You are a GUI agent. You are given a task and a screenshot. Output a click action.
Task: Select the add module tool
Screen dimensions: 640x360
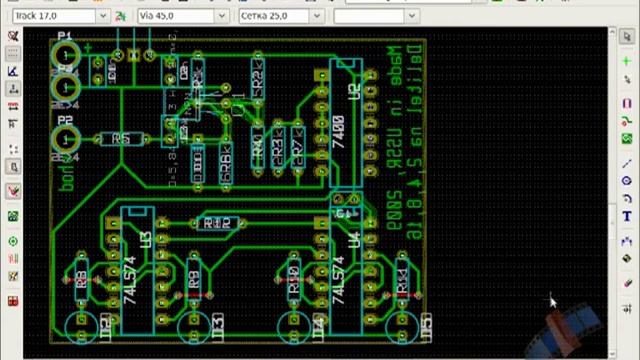[627, 104]
